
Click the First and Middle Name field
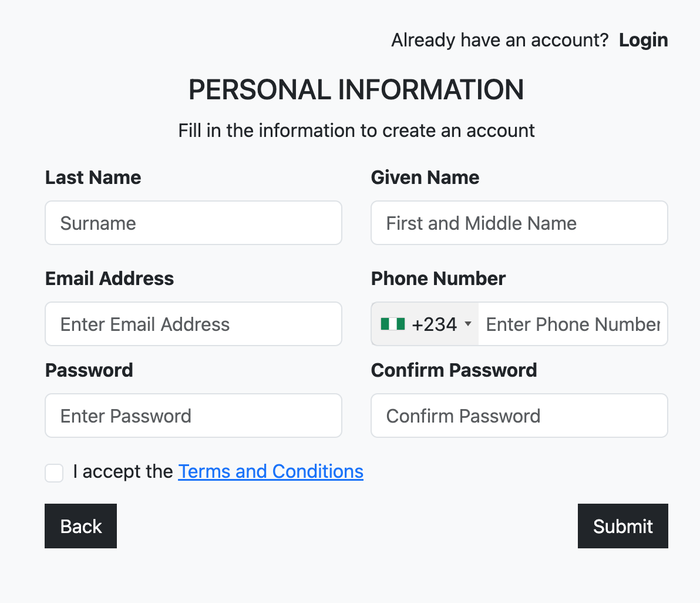point(519,223)
